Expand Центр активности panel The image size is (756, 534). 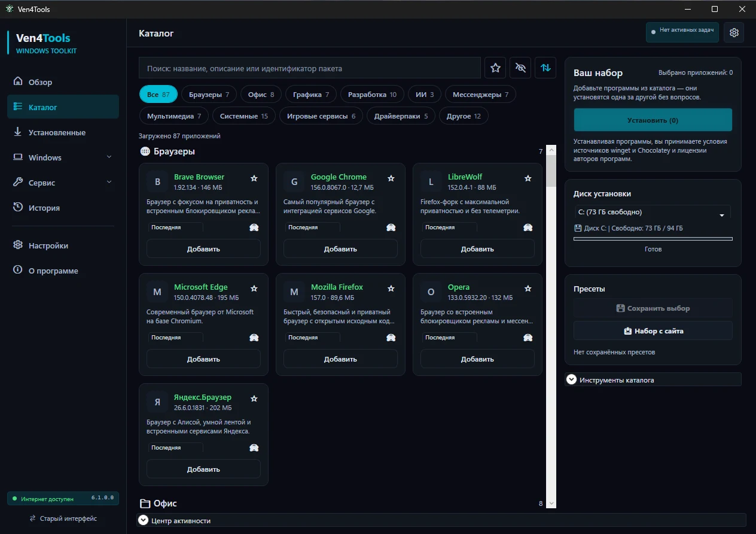pyautogui.click(x=442, y=520)
